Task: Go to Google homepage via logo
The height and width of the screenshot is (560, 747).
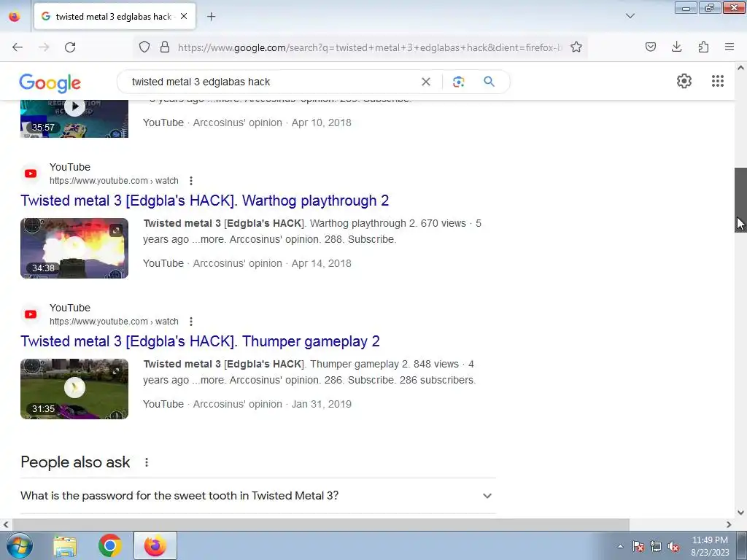Action: coord(50,83)
